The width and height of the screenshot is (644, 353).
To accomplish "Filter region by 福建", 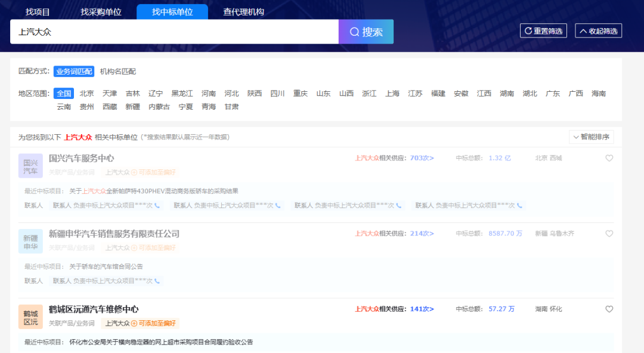I will coord(438,93).
